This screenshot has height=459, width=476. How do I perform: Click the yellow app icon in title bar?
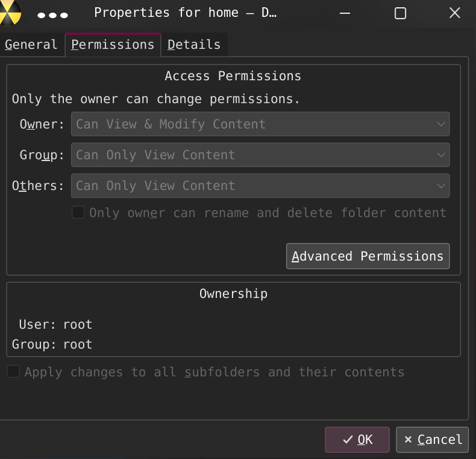point(10,13)
